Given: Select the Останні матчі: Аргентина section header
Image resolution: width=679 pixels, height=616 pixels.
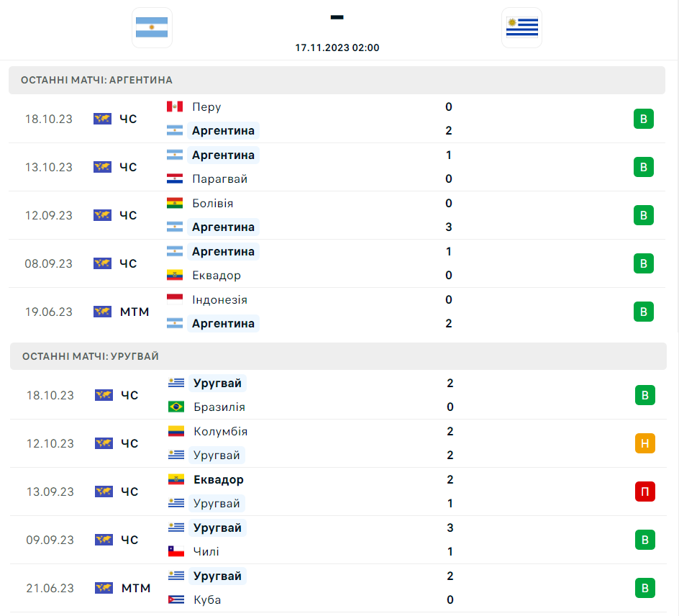Looking at the screenshot, I should click(96, 80).
